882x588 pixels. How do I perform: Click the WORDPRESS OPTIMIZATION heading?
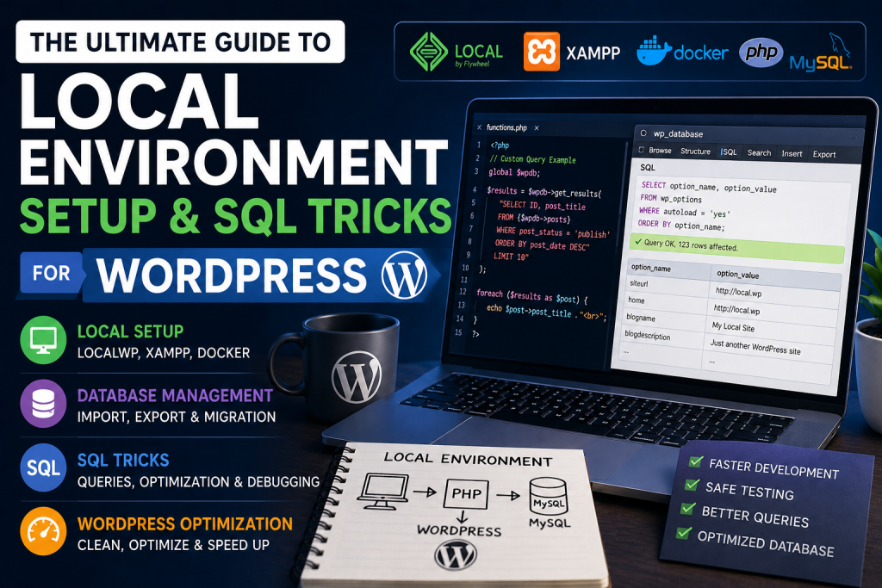pos(185,524)
